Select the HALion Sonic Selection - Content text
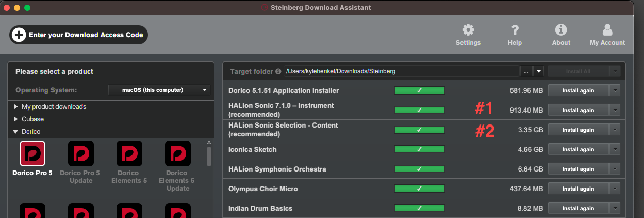Viewport: 644px width, 218px height. (x=283, y=125)
